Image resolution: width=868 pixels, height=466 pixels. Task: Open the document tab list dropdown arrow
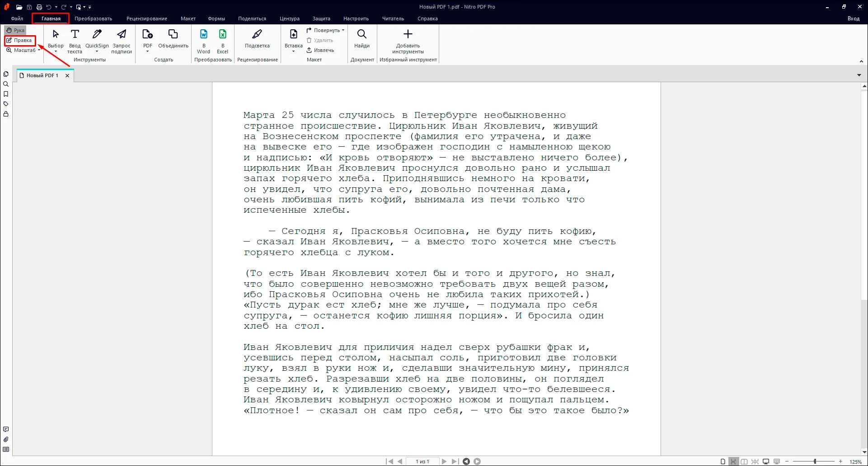[859, 75]
